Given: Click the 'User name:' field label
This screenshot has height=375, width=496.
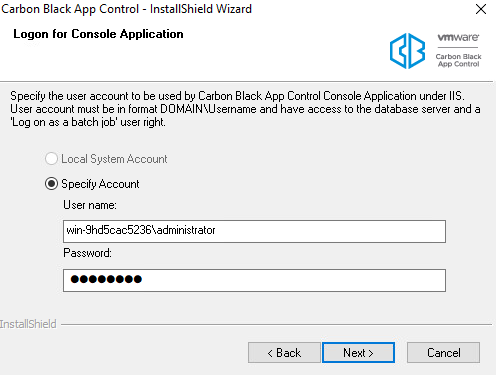Looking at the screenshot, I should (90, 205).
